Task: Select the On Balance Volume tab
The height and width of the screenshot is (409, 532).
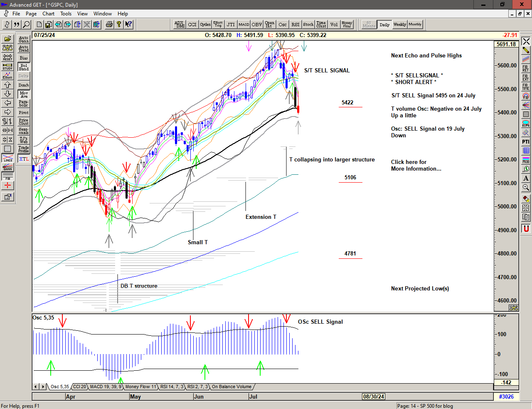Action: [x=232, y=387]
